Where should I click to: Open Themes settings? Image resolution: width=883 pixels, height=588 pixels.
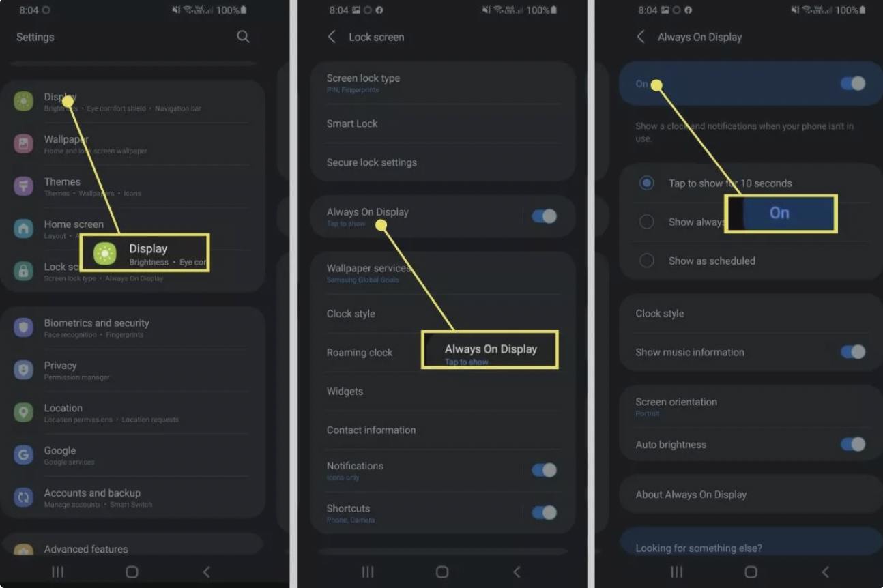132,186
